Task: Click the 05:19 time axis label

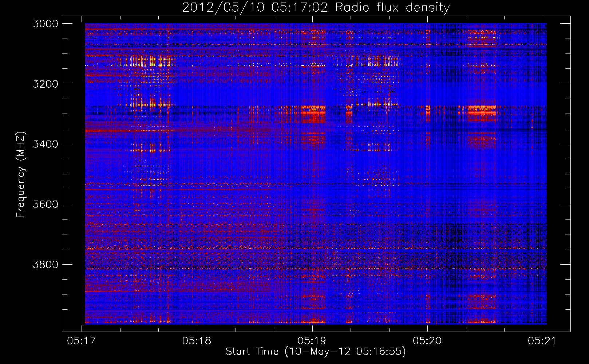Action: pos(312,341)
